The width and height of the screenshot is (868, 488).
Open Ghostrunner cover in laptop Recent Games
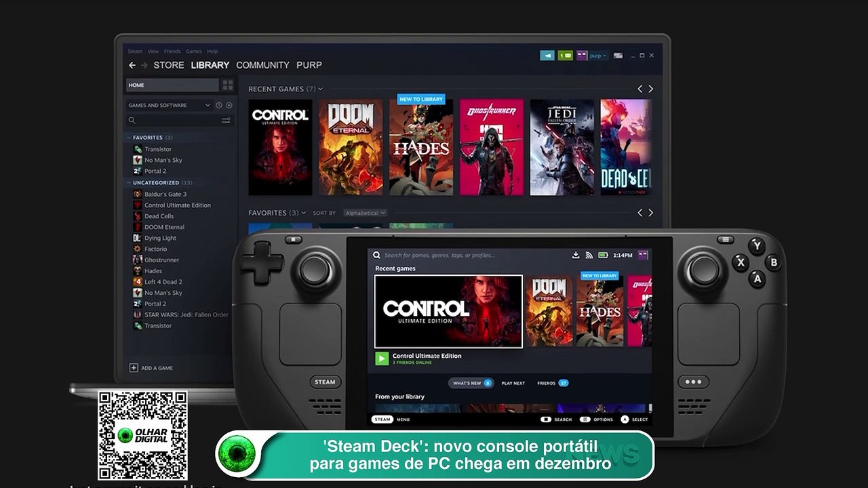(492, 148)
